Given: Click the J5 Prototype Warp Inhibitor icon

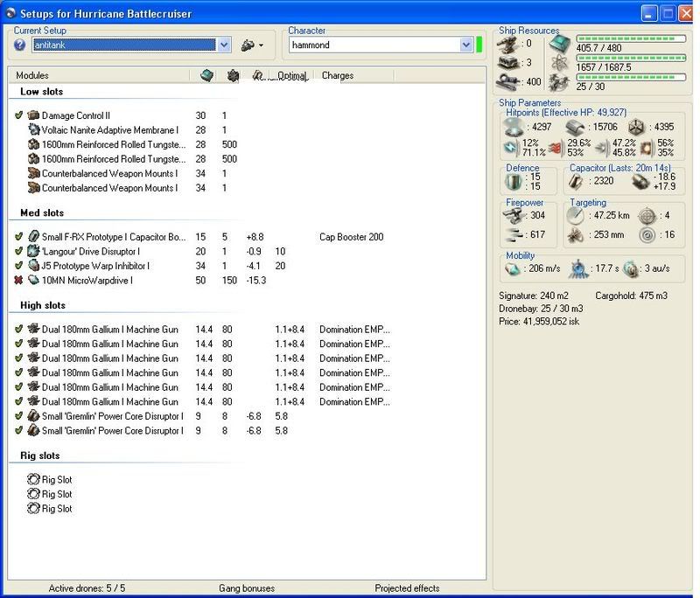Looking at the screenshot, I should (33, 266).
